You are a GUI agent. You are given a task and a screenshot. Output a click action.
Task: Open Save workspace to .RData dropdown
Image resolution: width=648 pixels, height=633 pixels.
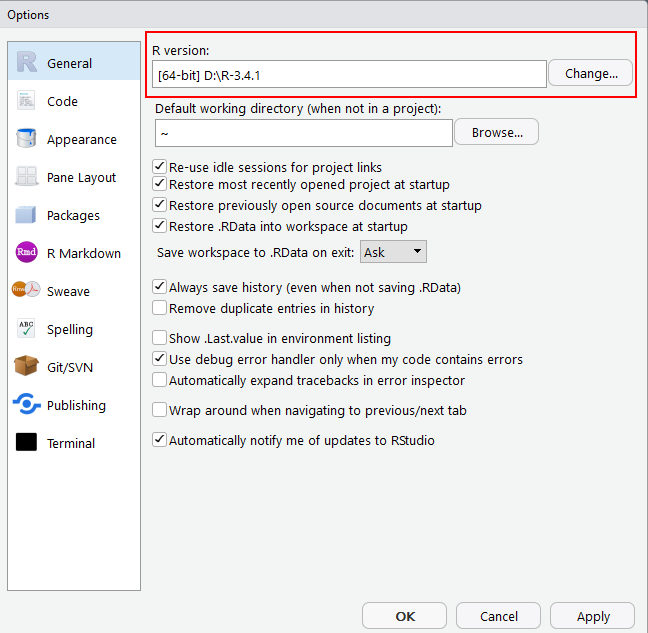(x=393, y=252)
